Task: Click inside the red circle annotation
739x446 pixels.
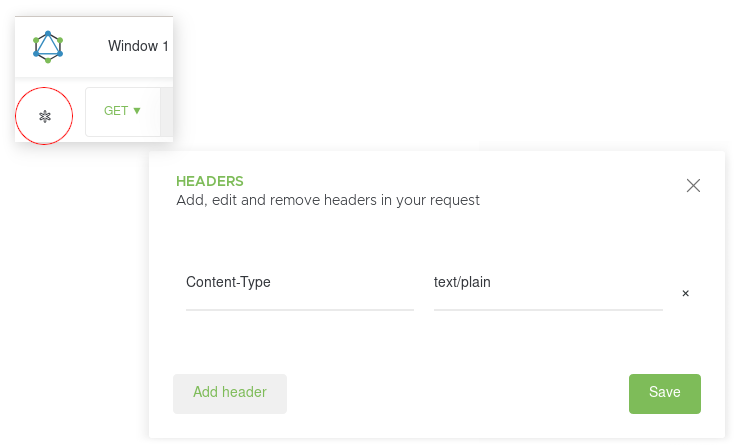Action: (x=44, y=116)
